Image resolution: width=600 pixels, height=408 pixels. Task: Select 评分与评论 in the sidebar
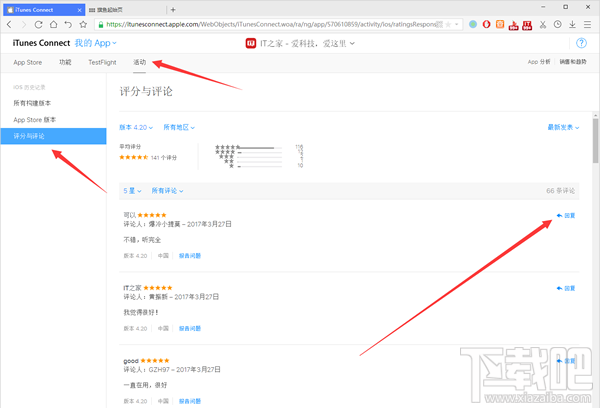click(54, 136)
